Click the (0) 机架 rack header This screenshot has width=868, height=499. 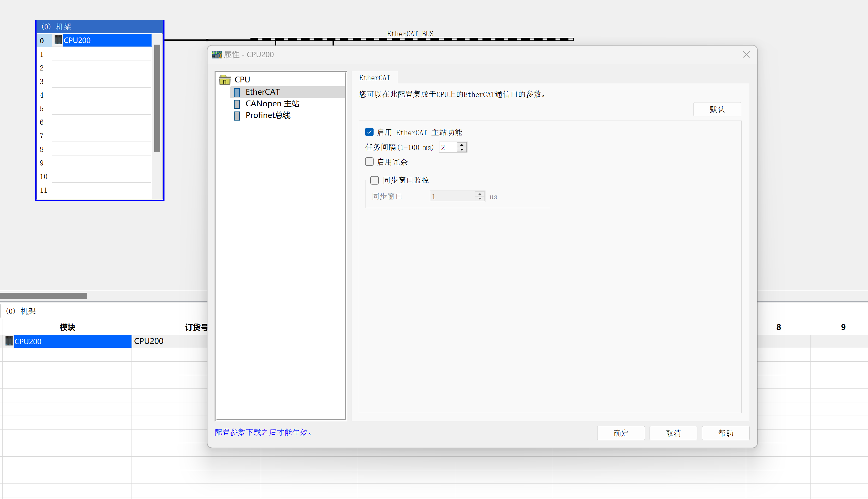[x=100, y=27]
